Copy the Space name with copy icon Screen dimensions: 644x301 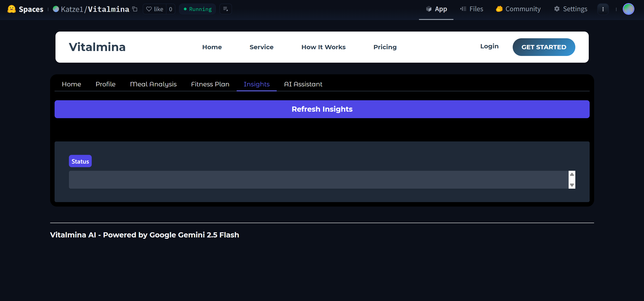(x=135, y=9)
